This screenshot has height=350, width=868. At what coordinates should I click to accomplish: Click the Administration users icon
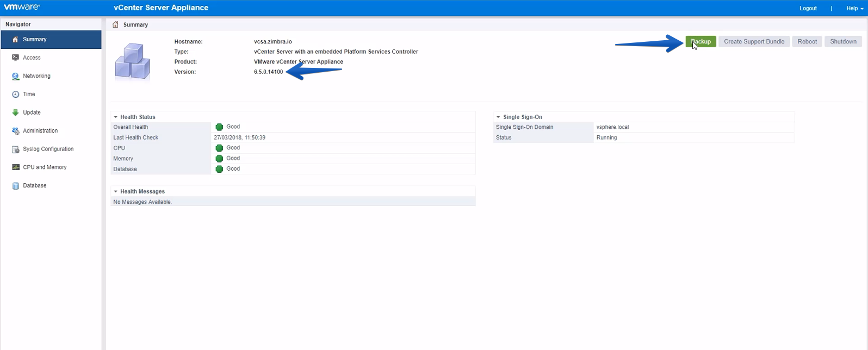(16, 131)
